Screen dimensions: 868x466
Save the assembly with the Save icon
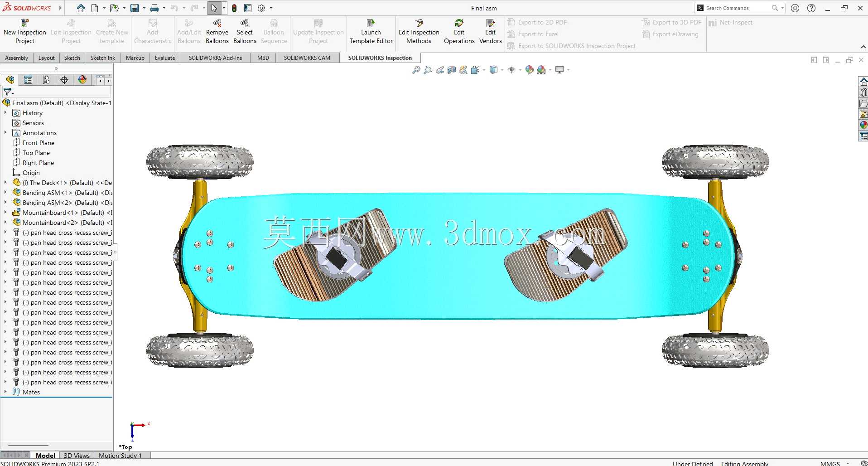pyautogui.click(x=135, y=8)
